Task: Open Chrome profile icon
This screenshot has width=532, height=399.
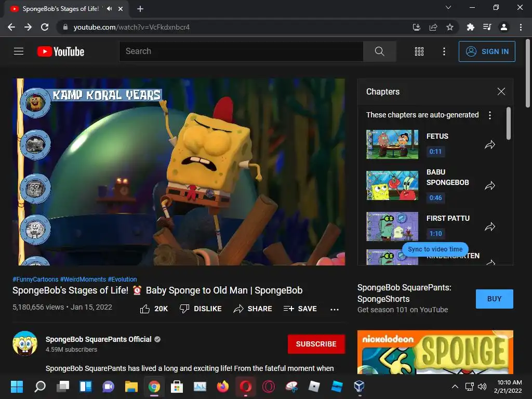Action: (x=504, y=27)
